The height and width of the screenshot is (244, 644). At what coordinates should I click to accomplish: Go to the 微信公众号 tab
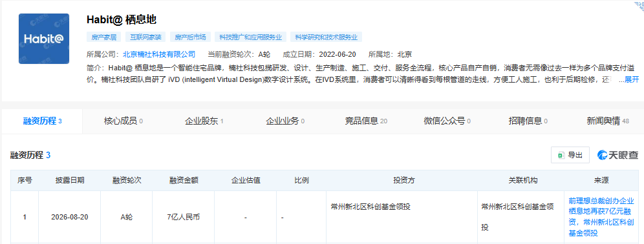point(447,121)
